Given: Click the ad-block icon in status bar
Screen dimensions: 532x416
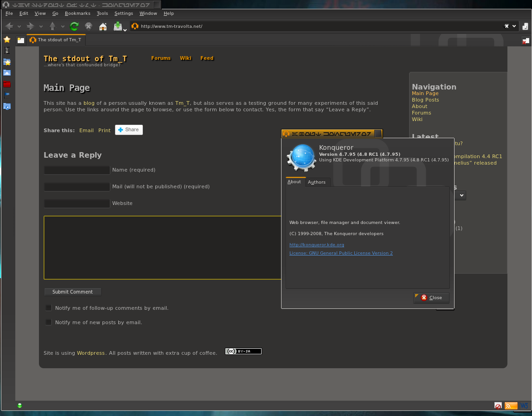Looking at the screenshot, I should (x=498, y=406).
